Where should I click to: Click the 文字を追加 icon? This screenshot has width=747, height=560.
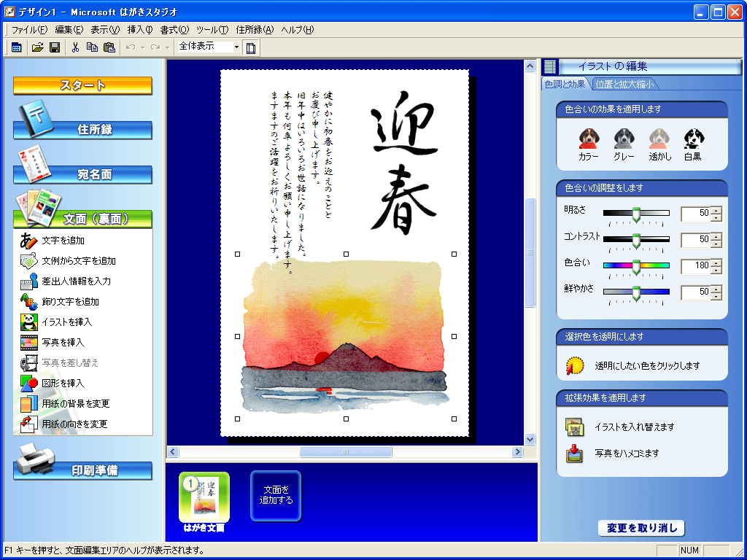(x=28, y=241)
